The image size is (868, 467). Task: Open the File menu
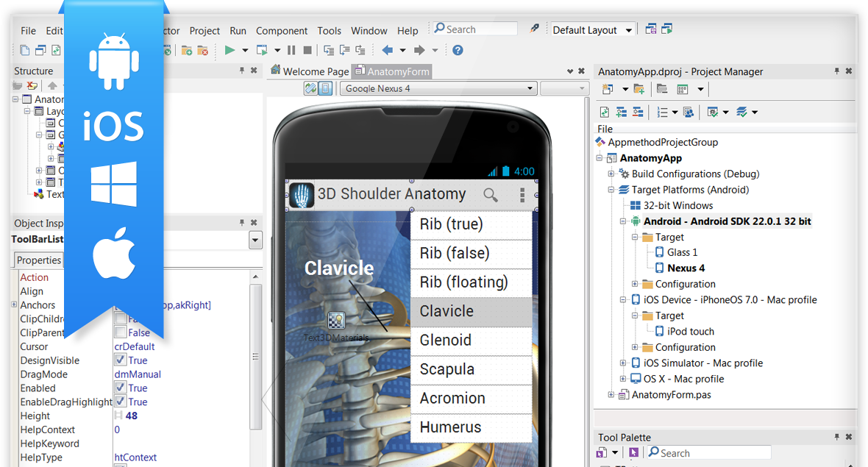tap(28, 30)
